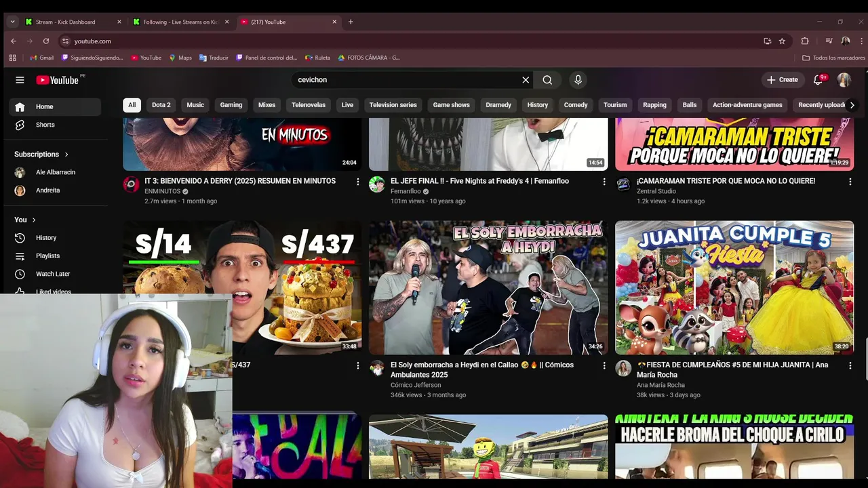Open the El Soly Emborracha a Heydi thumbnail
This screenshot has width=868, height=488.
click(488, 287)
